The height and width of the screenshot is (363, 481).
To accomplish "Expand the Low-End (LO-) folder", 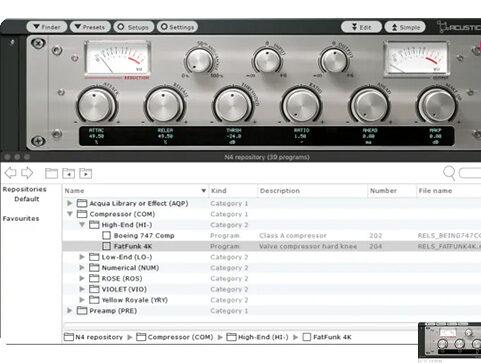I will (x=82, y=257).
